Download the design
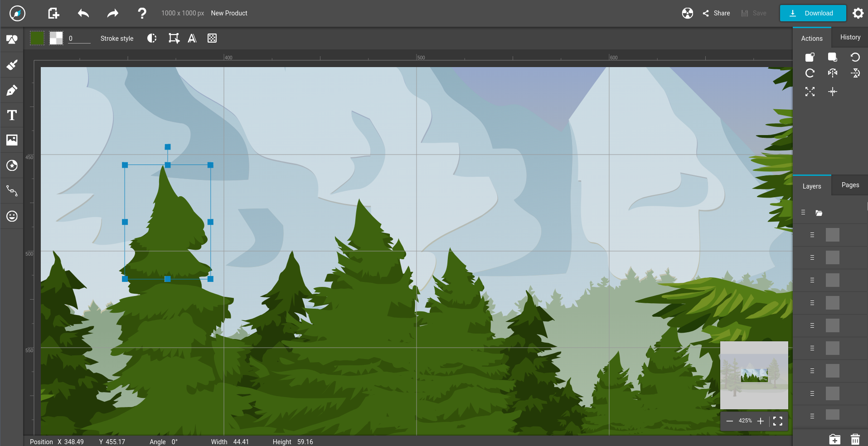Image resolution: width=868 pixels, height=446 pixels. pyautogui.click(x=813, y=13)
